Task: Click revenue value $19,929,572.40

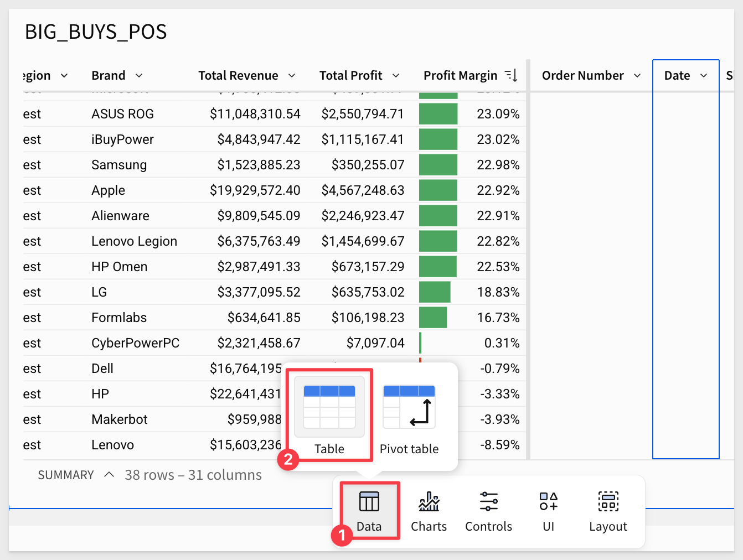Action: point(255,190)
